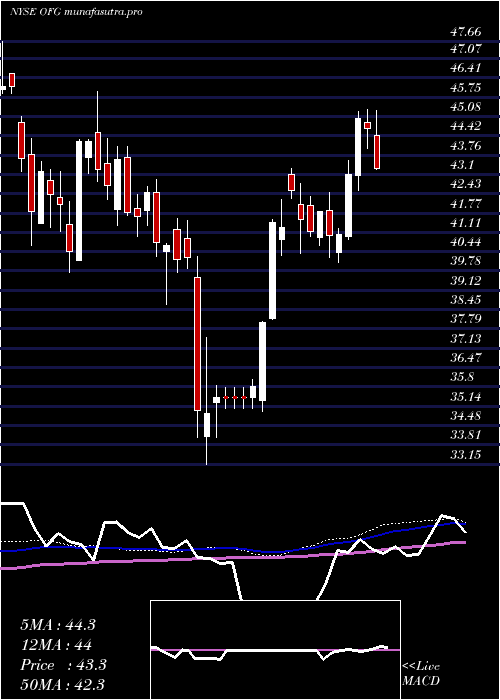Select the 35.8 price level label
Viewport: 500px width, 700px height.
point(462,377)
